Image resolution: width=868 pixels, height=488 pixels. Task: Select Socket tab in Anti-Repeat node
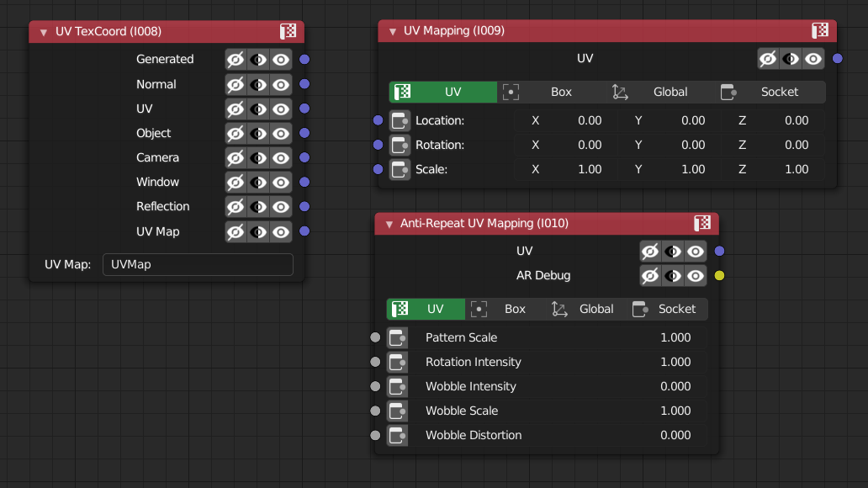click(x=668, y=309)
